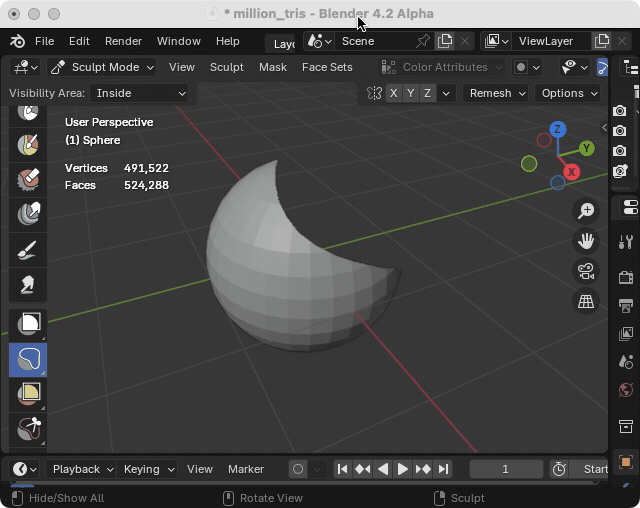The width and height of the screenshot is (640, 508).
Task: Toggle Y axis symmetry
Action: (x=411, y=93)
